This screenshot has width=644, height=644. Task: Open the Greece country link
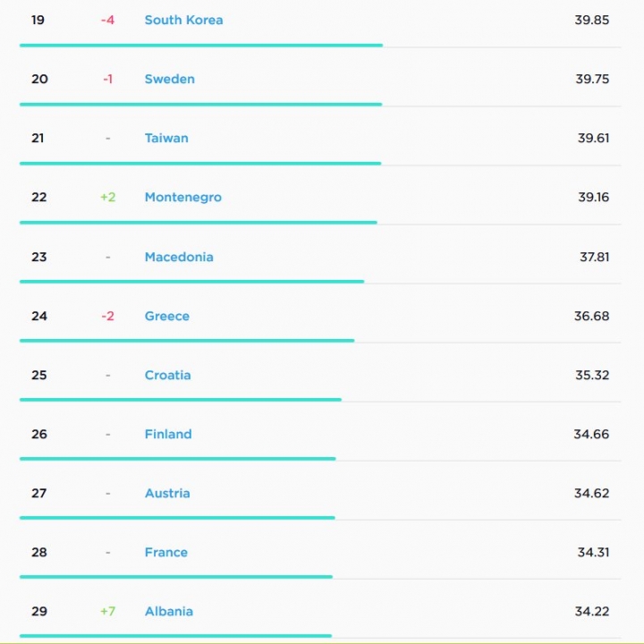click(x=166, y=316)
